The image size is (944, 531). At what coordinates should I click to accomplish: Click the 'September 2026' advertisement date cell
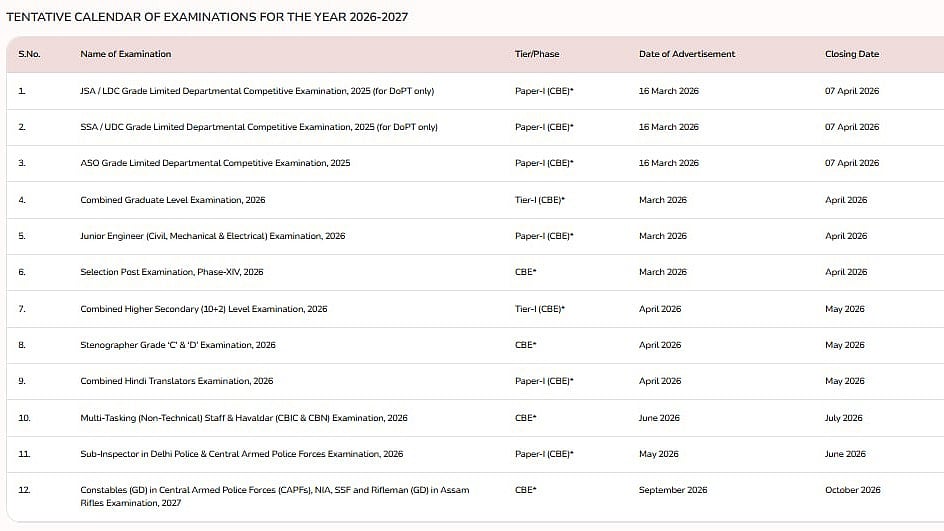pos(672,490)
